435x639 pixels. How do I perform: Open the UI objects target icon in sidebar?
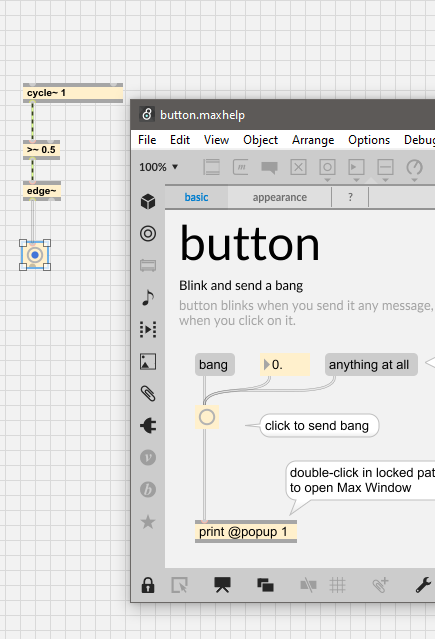[148, 234]
